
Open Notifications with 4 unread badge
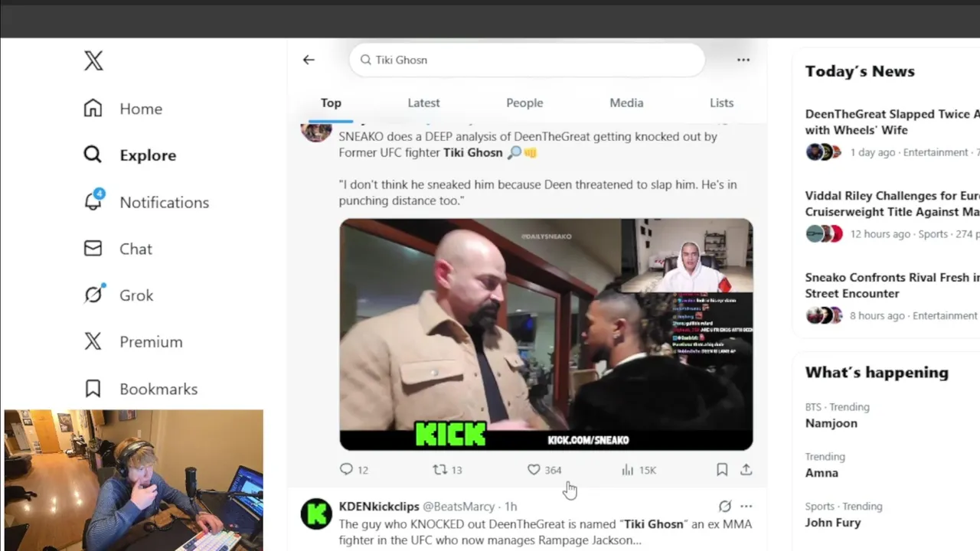[x=146, y=202]
